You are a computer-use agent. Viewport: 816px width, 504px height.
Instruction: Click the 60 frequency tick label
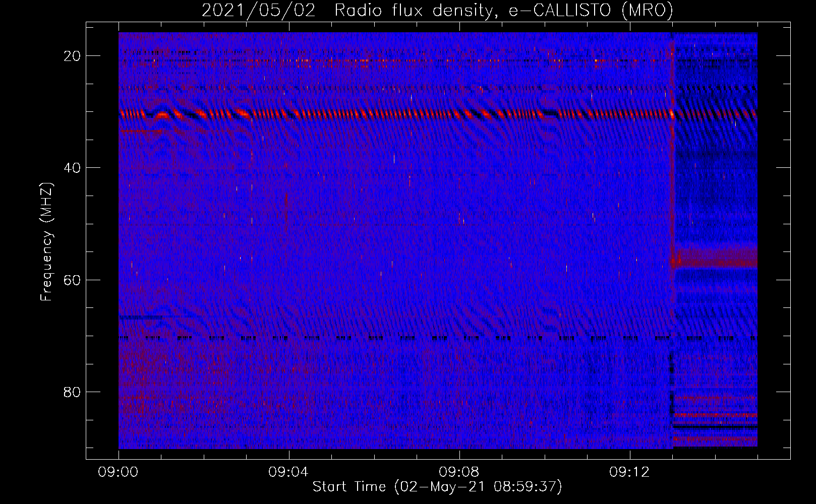(72, 280)
